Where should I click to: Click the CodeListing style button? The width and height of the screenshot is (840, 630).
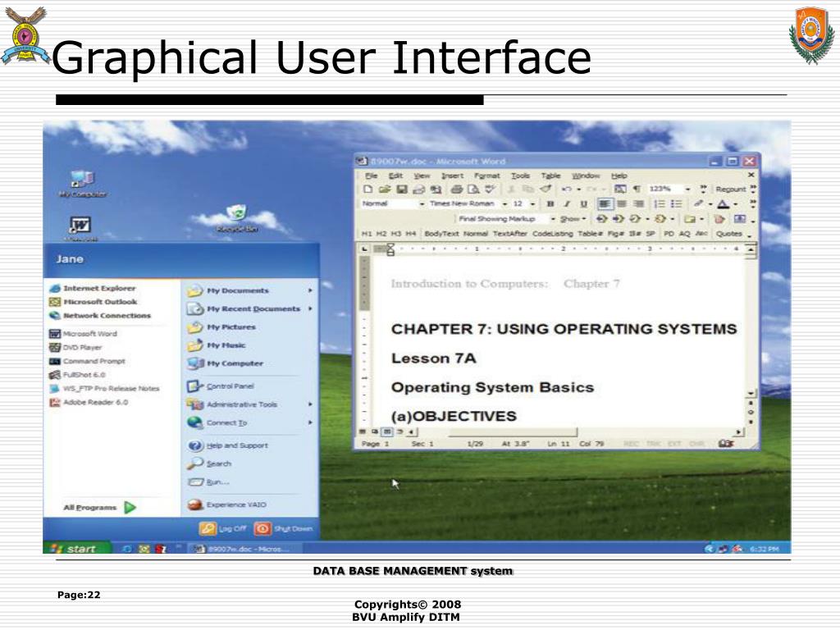552,234
